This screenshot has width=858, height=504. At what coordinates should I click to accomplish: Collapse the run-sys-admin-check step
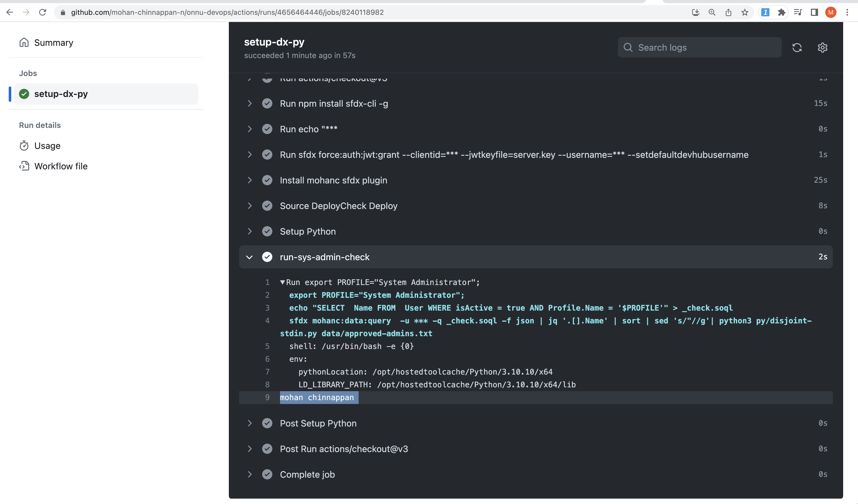pyautogui.click(x=250, y=257)
